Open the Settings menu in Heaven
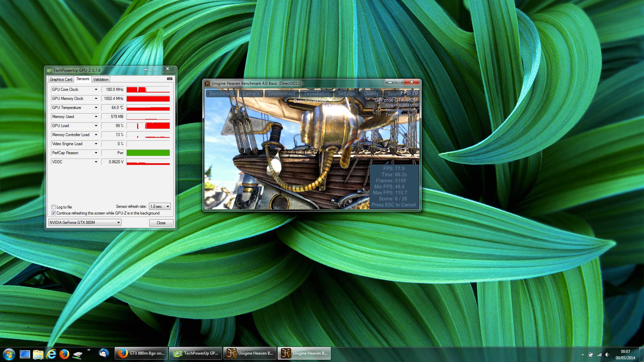Screen dimensions: 644x362 click(346, 94)
